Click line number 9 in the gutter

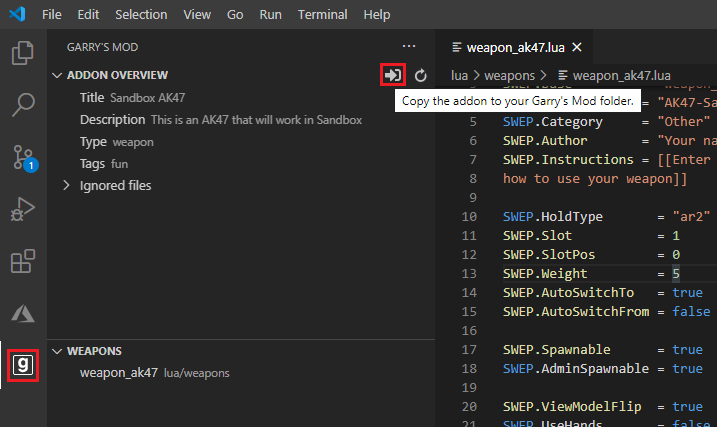[x=473, y=197]
